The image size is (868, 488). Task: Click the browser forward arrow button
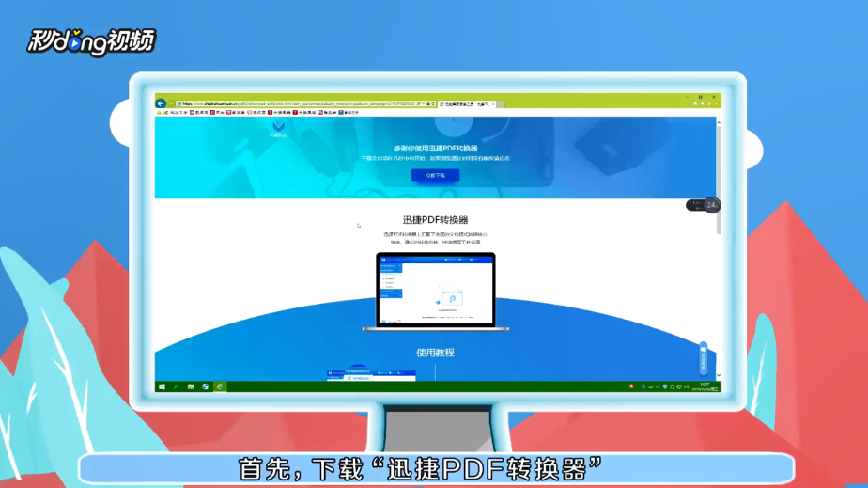(171, 103)
